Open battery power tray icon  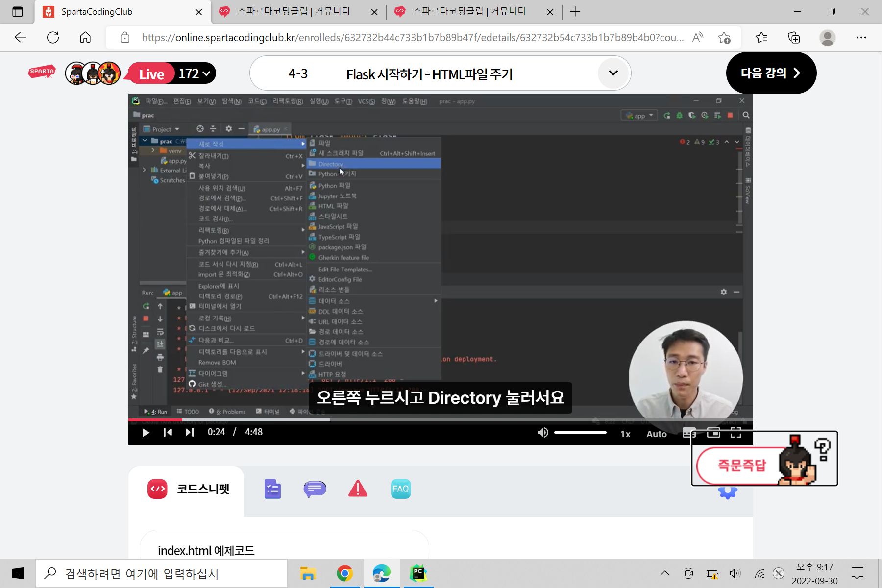pyautogui.click(x=712, y=574)
